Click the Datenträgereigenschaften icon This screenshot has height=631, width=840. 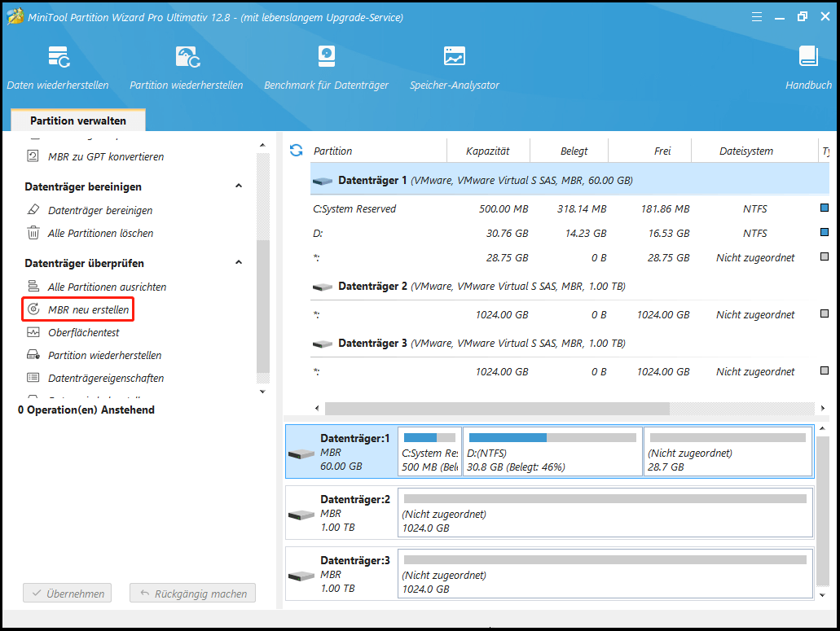click(x=33, y=378)
